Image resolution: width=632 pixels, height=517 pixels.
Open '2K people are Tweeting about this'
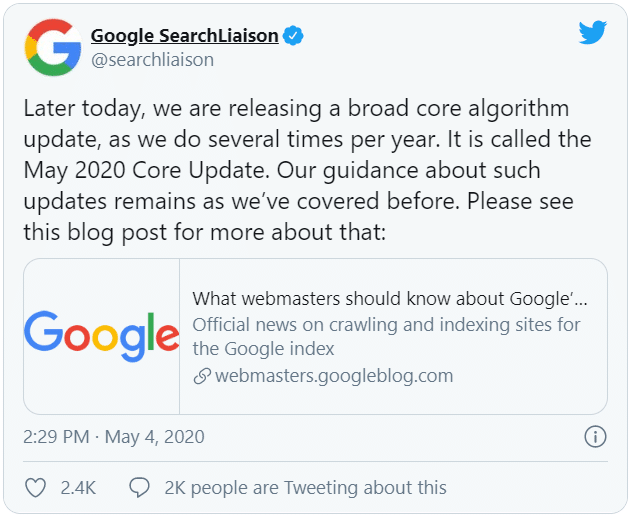305,488
